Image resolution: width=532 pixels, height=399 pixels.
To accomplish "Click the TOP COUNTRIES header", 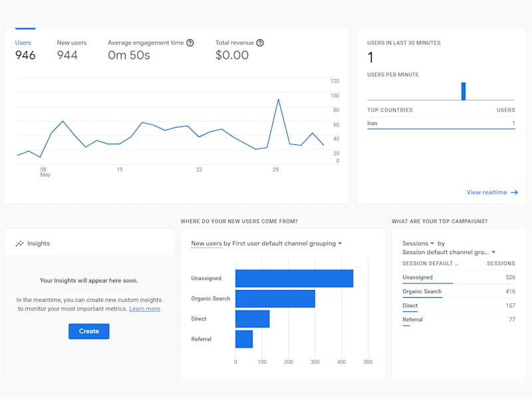I will click(x=390, y=110).
